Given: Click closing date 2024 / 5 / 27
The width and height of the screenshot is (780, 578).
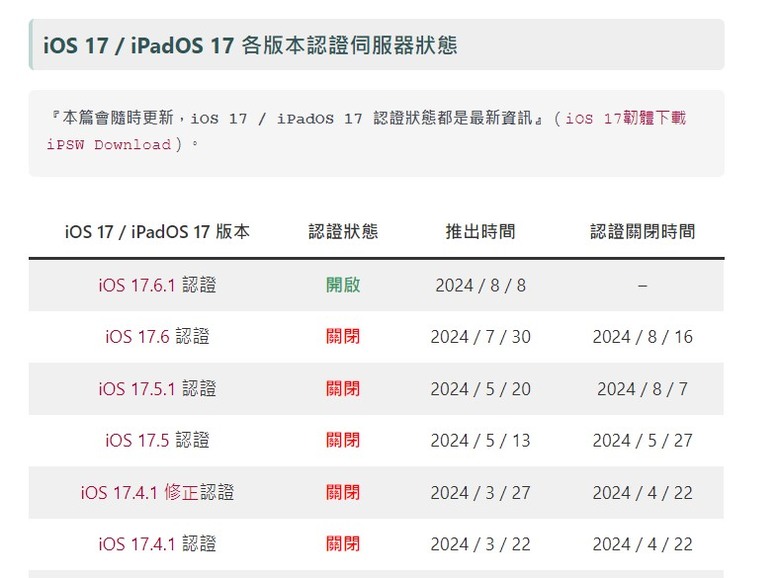Looking at the screenshot, I should click(643, 441).
